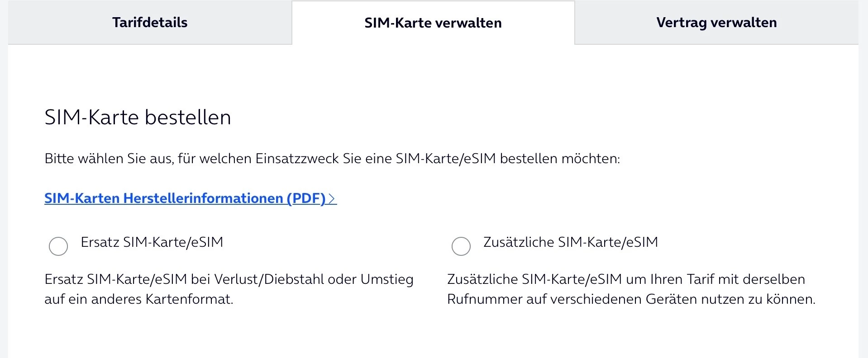Click the 'Bitte wählen Sie aus' instruction text

coord(332,159)
